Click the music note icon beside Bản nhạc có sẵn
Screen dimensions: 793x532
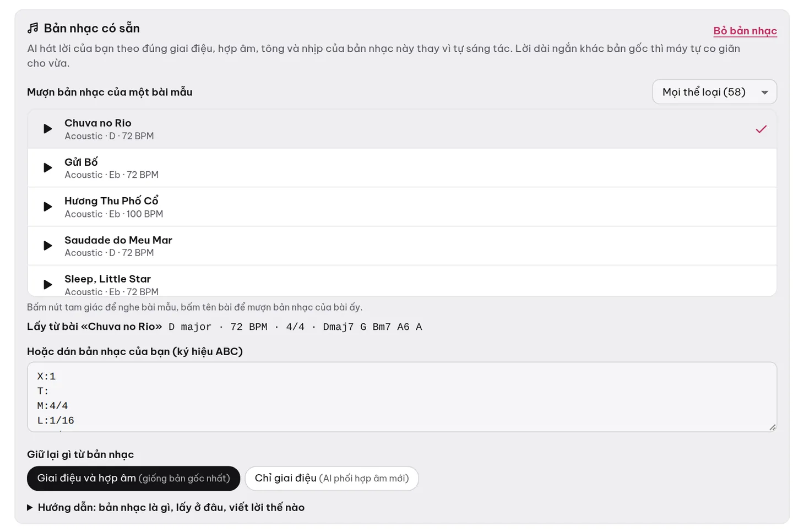33,28
